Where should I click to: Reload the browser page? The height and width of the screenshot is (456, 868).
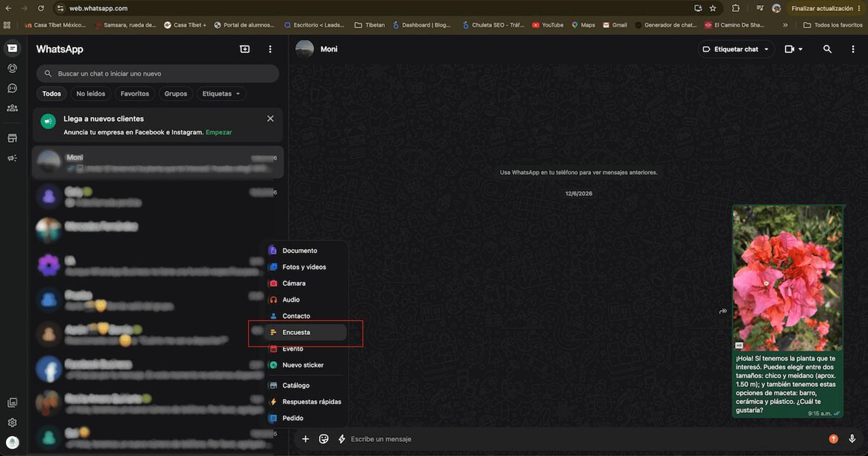point(41,8)
